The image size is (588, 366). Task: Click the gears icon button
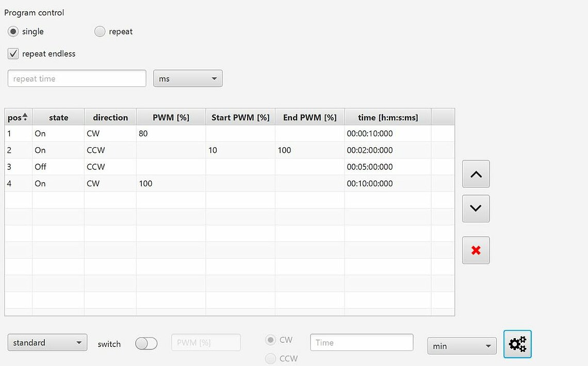click(517, 344)
